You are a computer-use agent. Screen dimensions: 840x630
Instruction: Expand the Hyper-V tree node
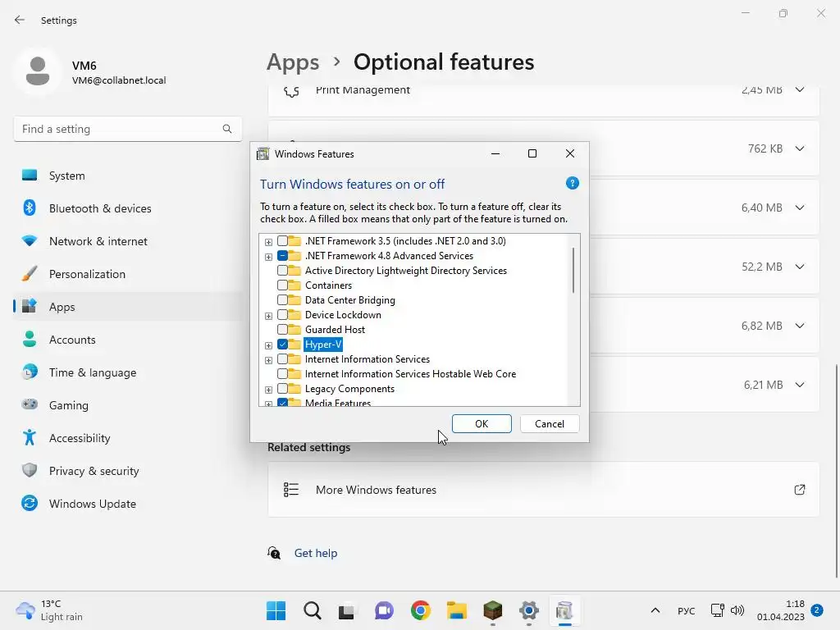[x=268, y=345]
